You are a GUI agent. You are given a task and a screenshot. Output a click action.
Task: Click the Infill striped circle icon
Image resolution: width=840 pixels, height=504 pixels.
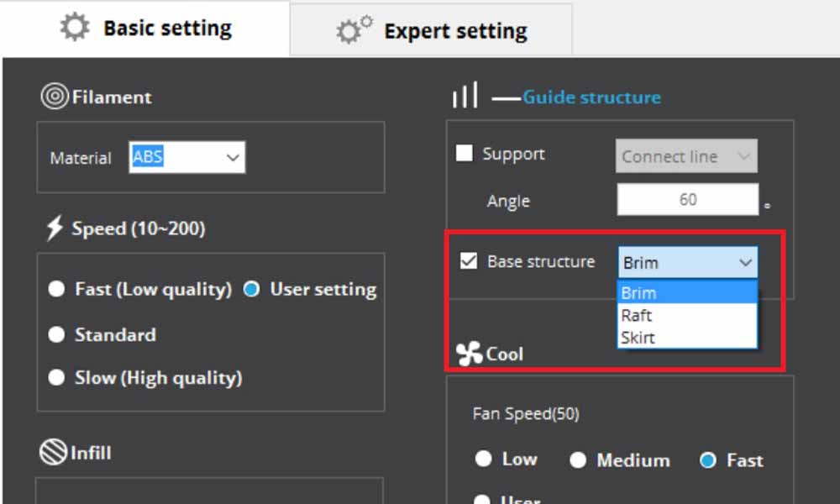click(53, 452)
